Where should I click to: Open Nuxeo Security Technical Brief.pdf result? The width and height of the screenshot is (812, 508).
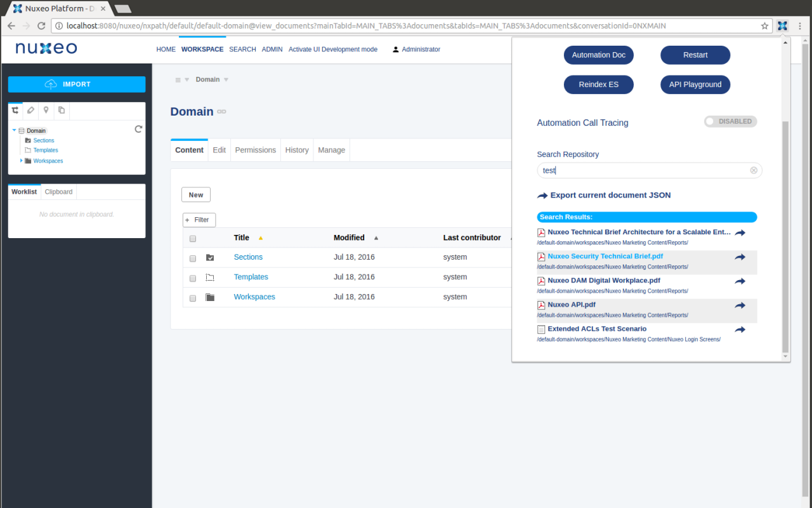pos(605,257)
